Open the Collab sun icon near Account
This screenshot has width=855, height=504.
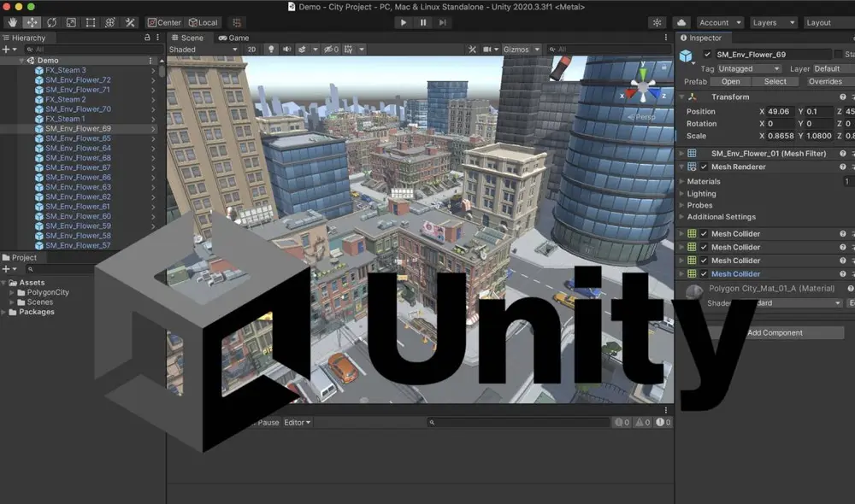(x=657, y=22)
